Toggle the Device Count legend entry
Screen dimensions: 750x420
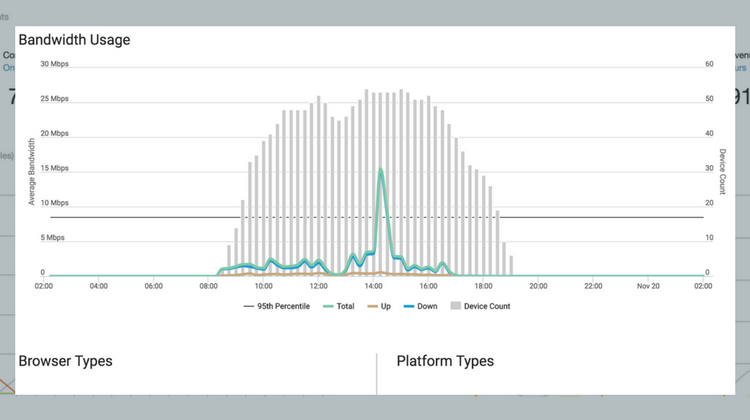(x=480, y=306)
